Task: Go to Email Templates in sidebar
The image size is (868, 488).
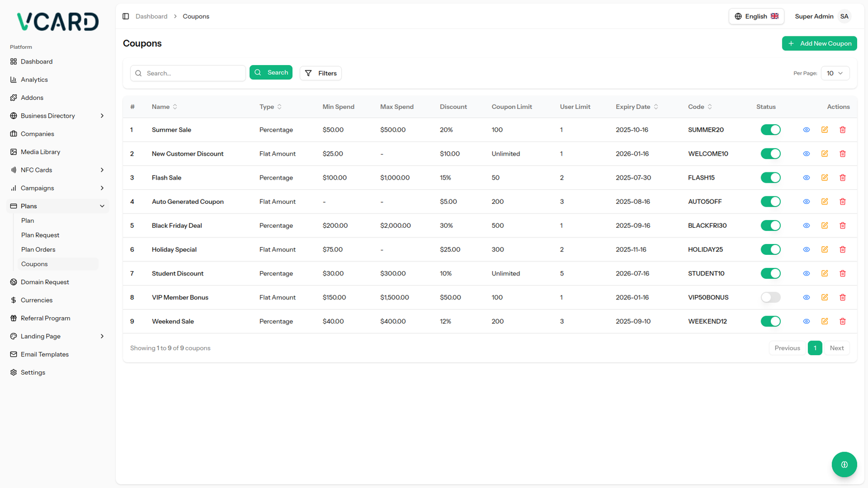Action: point(44,355)
